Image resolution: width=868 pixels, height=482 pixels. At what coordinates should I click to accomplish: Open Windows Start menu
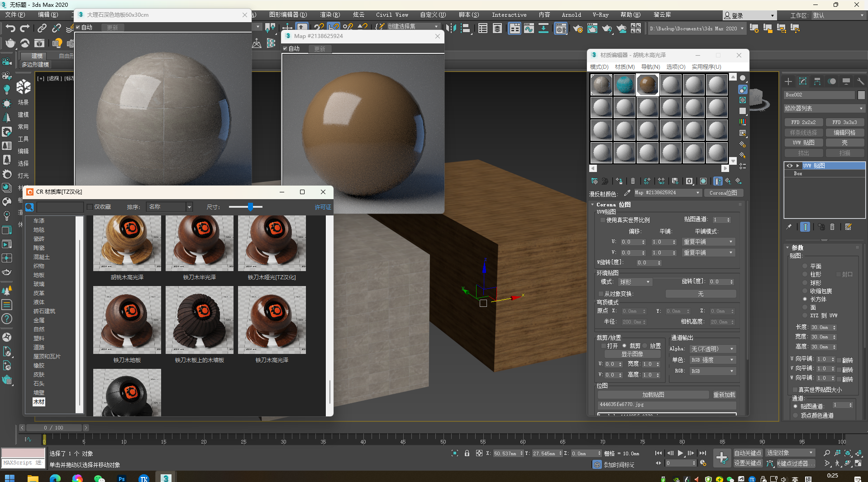10,478
